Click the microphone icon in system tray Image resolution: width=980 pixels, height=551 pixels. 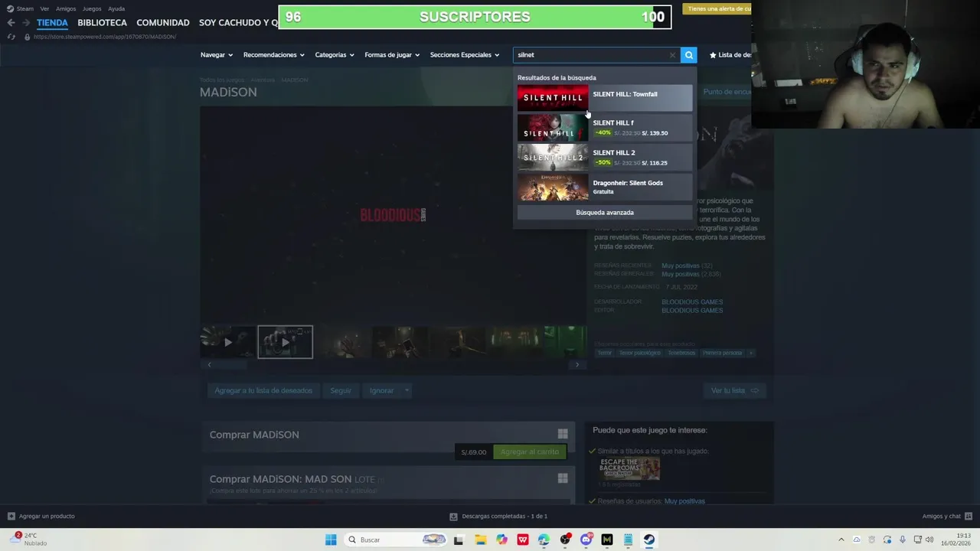pyautogui.click(x=902, y=540)
